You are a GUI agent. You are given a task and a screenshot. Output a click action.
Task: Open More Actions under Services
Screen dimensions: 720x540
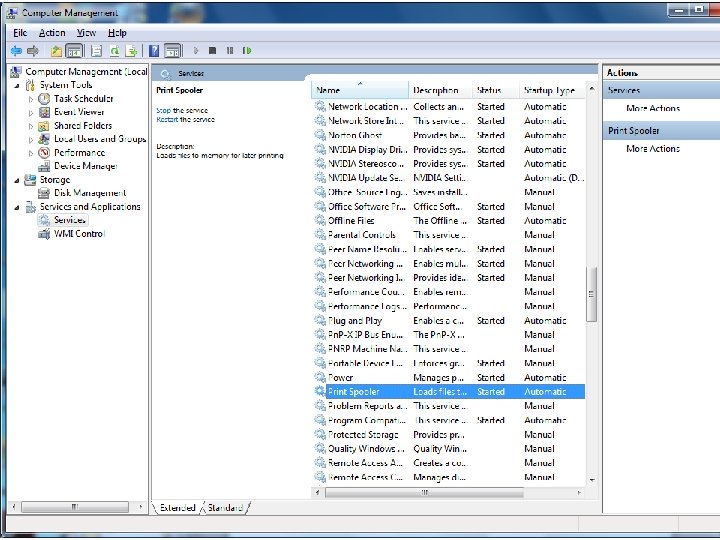click(x=652, y=108)
